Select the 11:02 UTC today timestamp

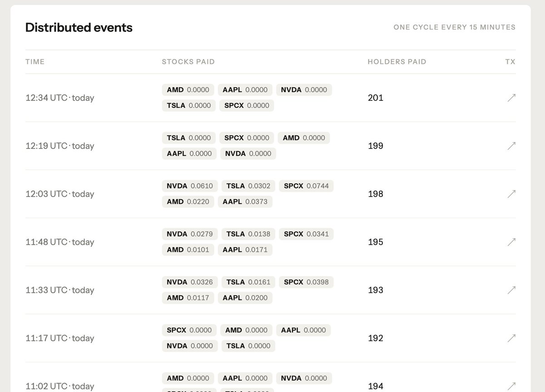click(60, 386)
